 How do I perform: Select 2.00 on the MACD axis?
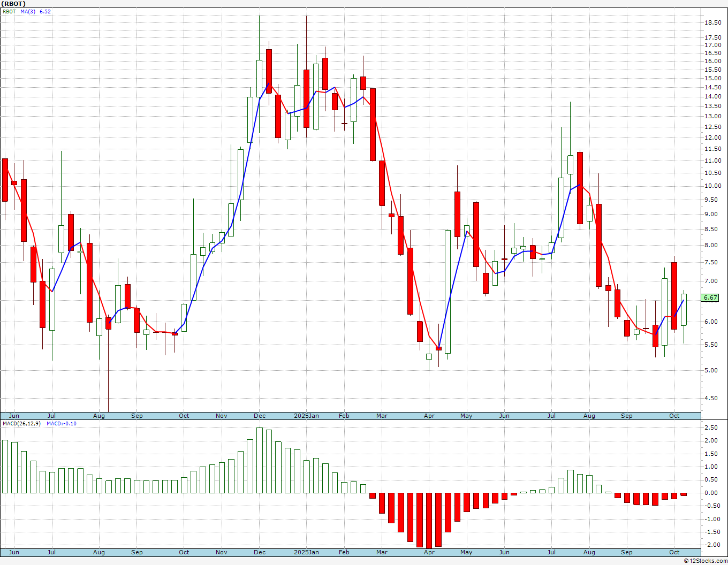(712, 440)
